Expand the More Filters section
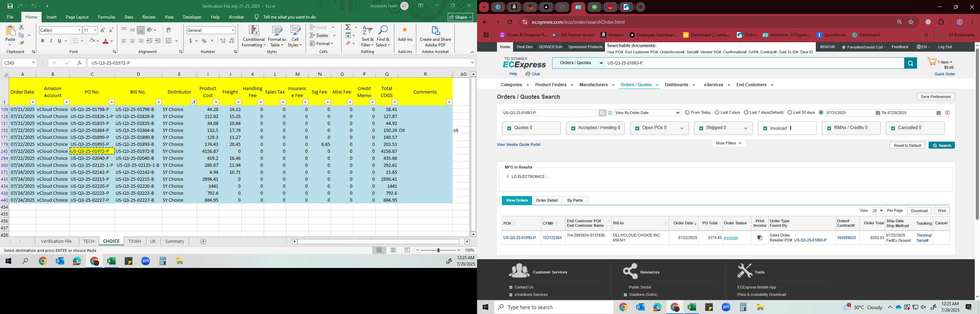The height and width of the screenshot is (314, 980). [x=729, y=143]
